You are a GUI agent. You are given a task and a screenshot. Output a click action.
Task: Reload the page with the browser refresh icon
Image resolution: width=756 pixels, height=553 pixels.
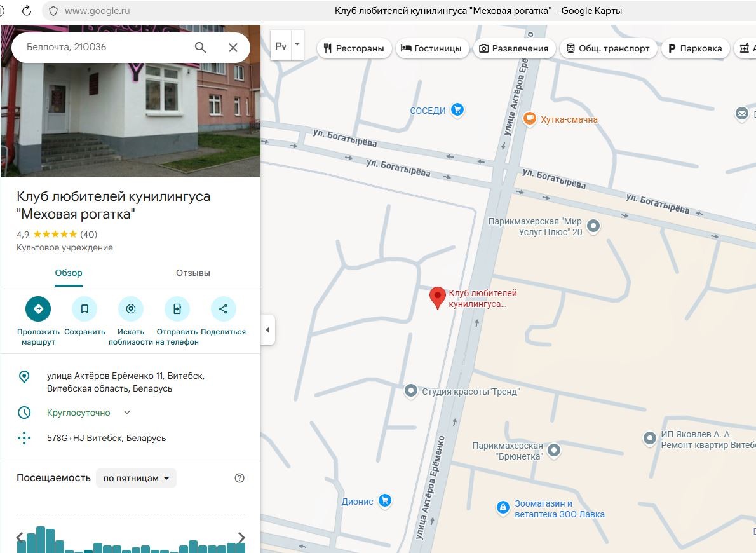(27, 10)
